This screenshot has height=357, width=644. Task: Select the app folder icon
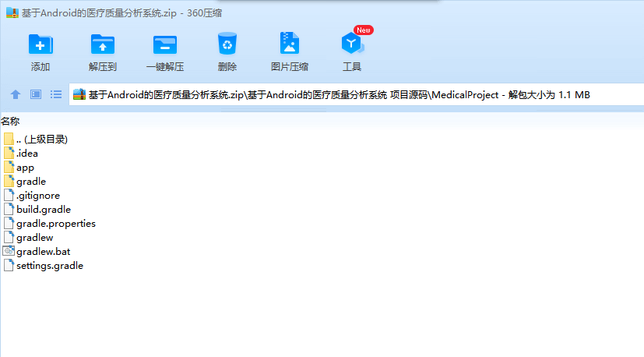click(x=9, y=167)
